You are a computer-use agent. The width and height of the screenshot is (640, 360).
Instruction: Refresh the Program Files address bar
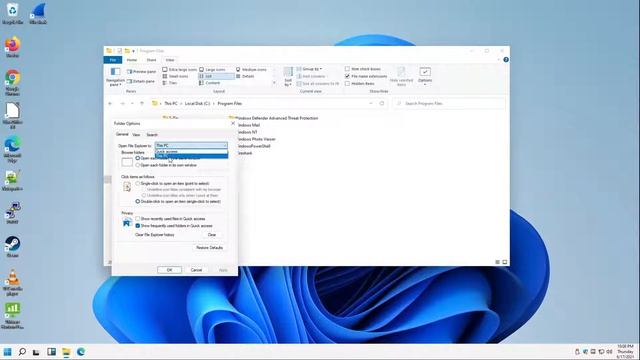(x=382, y=104)
